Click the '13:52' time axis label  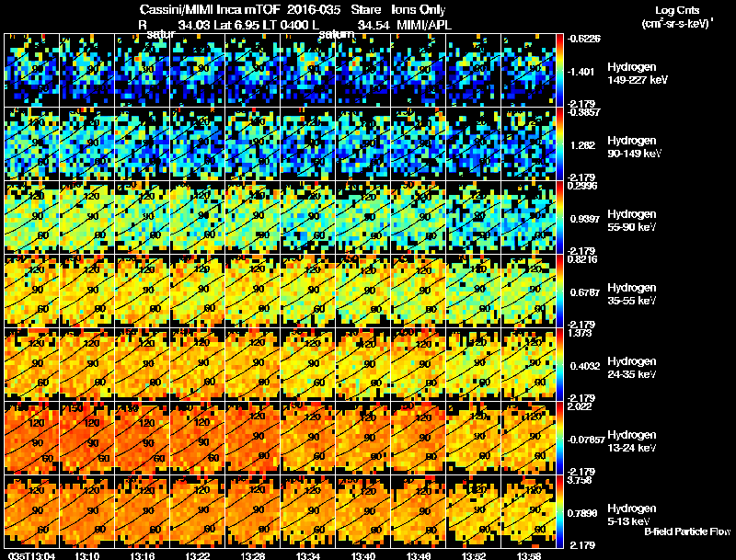point(474,555)
